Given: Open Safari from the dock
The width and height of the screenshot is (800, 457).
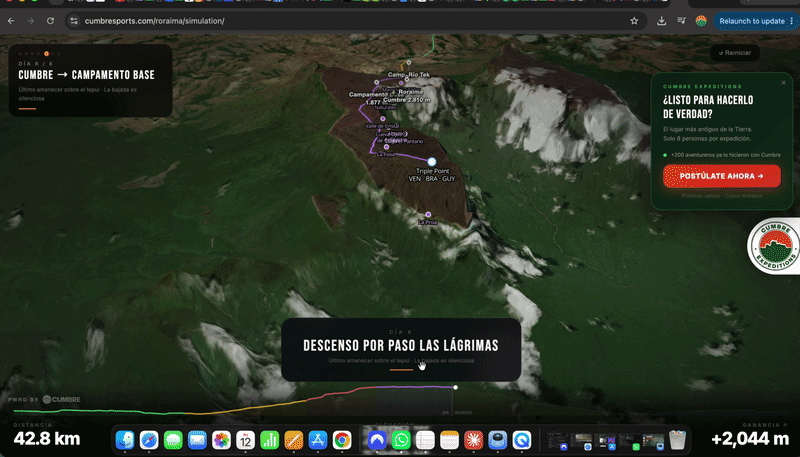Looking at the screenshot, I should coord(149,440).
